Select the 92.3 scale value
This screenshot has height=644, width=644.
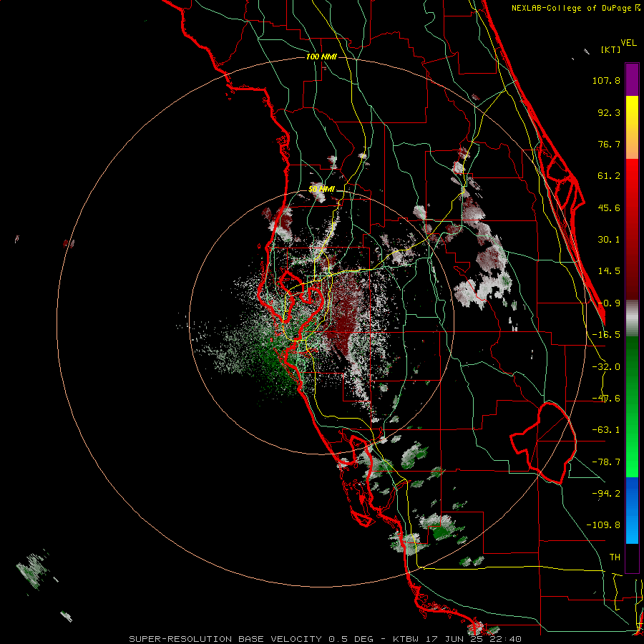[609, 112]
